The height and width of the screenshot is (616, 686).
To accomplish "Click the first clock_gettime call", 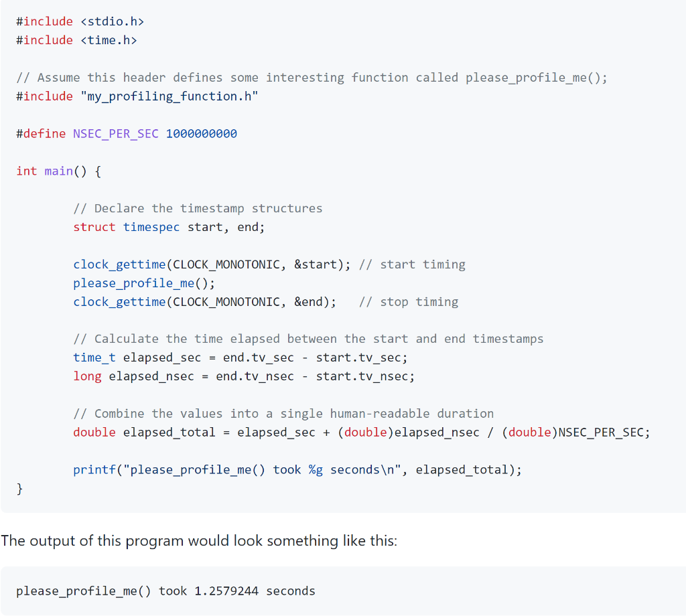I will click(119, 264).
